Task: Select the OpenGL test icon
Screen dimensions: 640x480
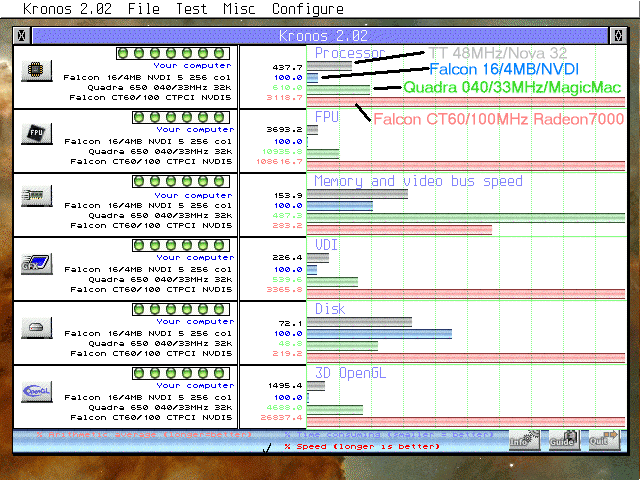Action: (37, 391)
